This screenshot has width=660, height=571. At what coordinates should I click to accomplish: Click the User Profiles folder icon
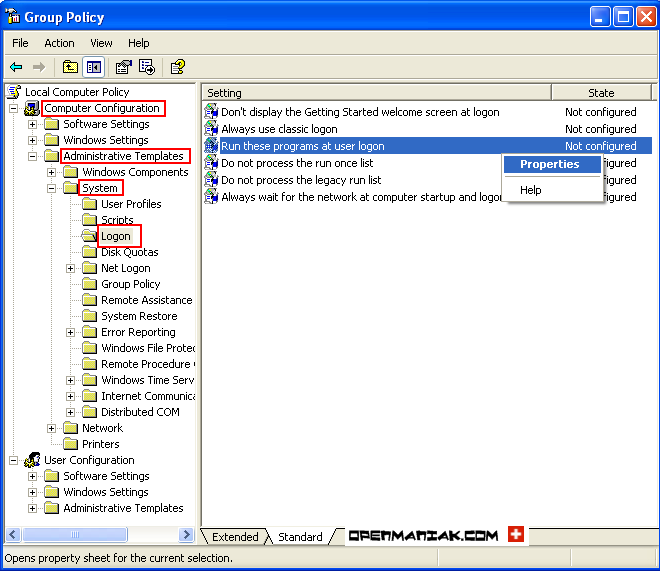pos(89,204)
